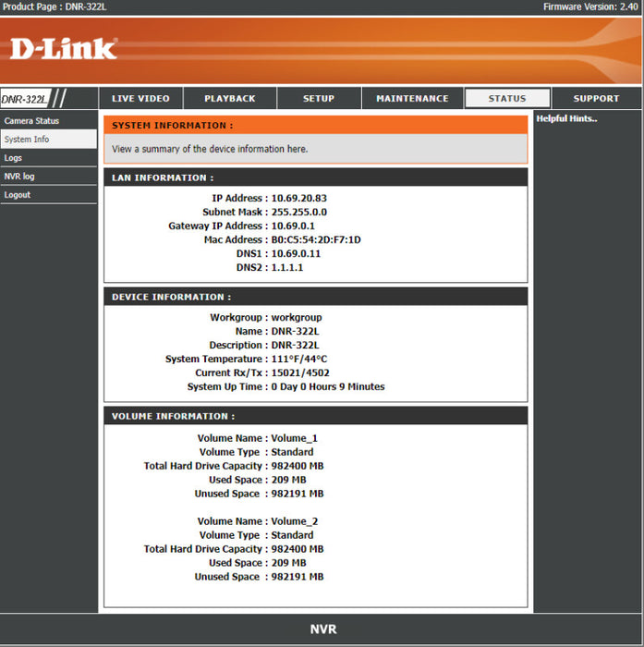Viewport: 644px width, 647px height.
Task: Click DNS2 value 1.1.1.1
Action: click(287, 267)
